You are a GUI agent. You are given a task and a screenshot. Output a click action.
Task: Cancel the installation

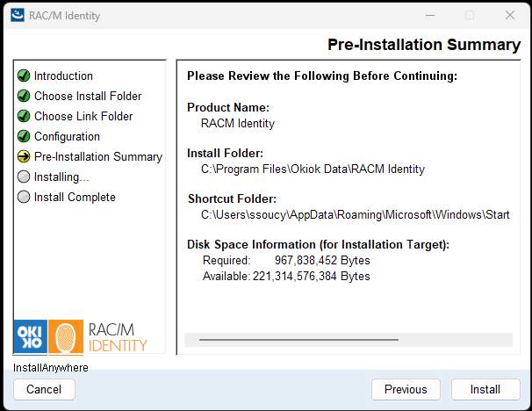click(44, 389)
